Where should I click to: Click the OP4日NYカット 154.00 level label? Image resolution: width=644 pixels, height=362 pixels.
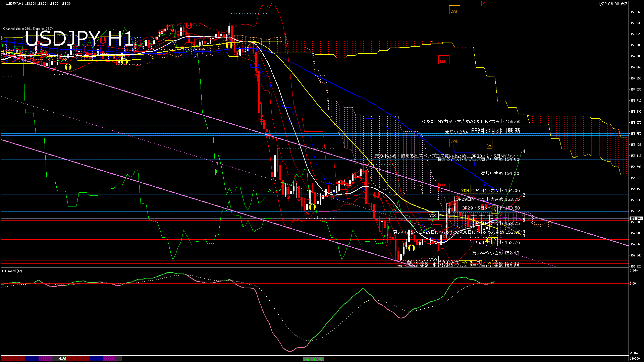(495, 190)
